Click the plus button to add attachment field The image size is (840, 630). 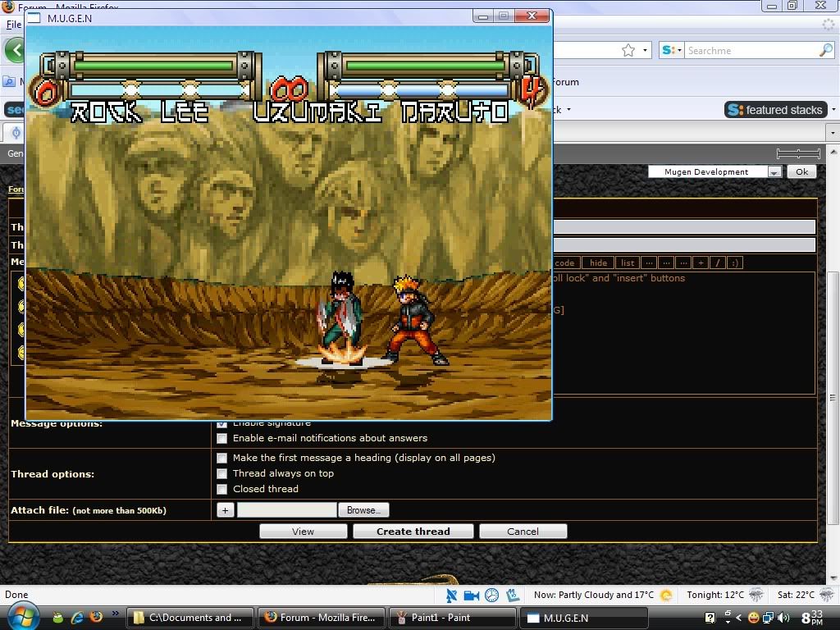[225, 510]
